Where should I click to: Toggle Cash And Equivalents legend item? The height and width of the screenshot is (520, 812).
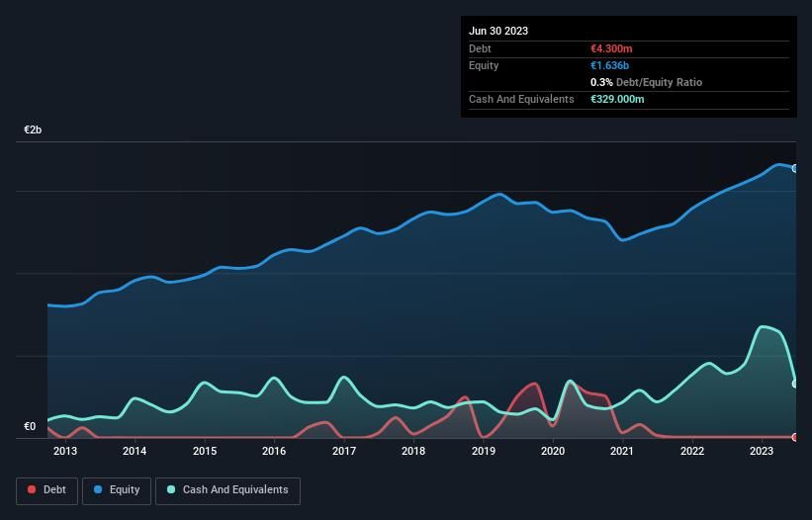pos(227,490)
